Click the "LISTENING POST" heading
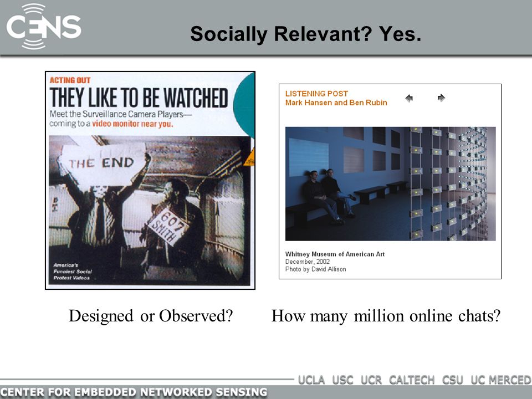 pyautogui.click(x=316, y=94)
